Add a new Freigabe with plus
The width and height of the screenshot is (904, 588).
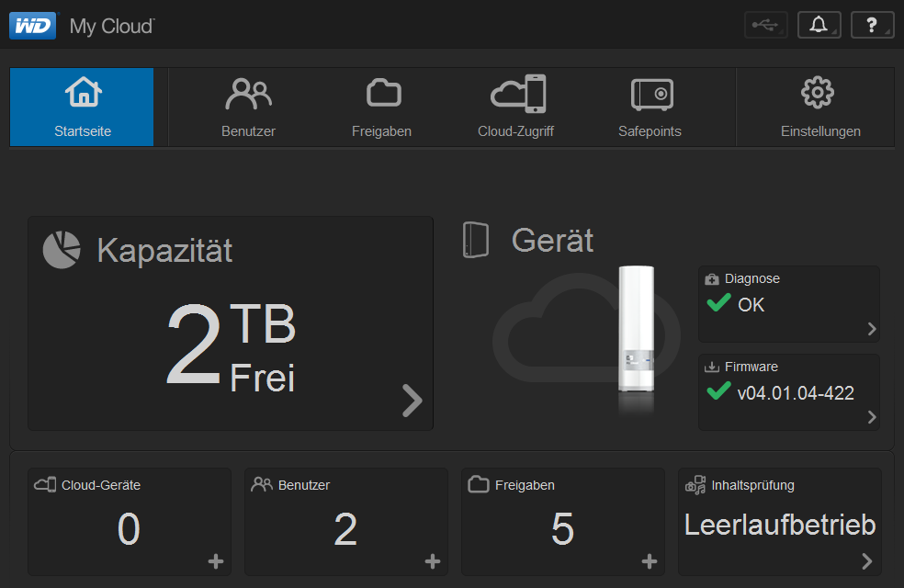tap(650, 561)
